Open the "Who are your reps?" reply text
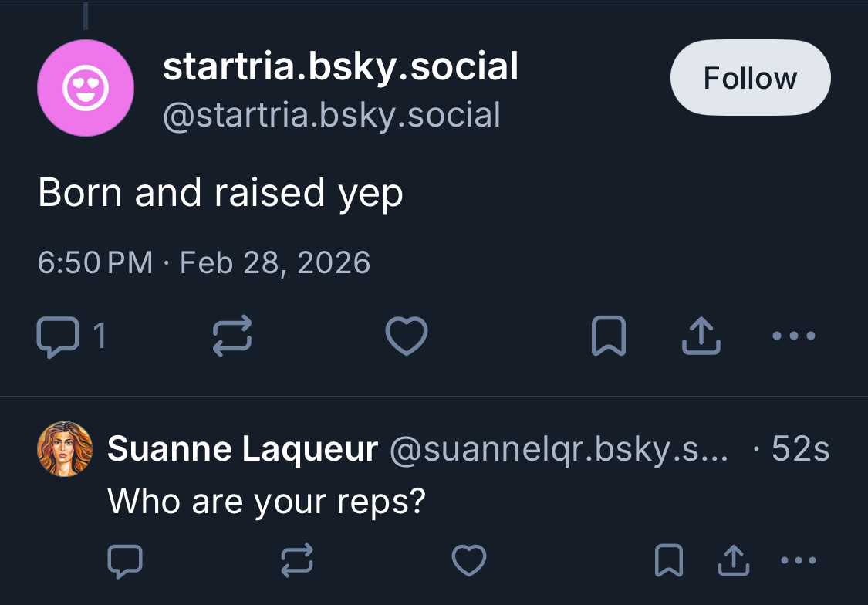Screen dimensions: 868x605 point(266,502)
